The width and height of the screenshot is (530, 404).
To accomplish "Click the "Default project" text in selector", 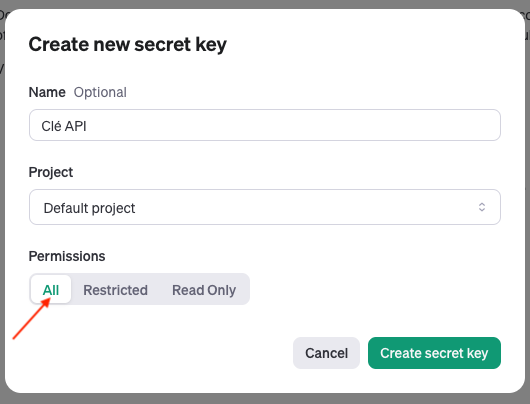I will click(89, 208).
